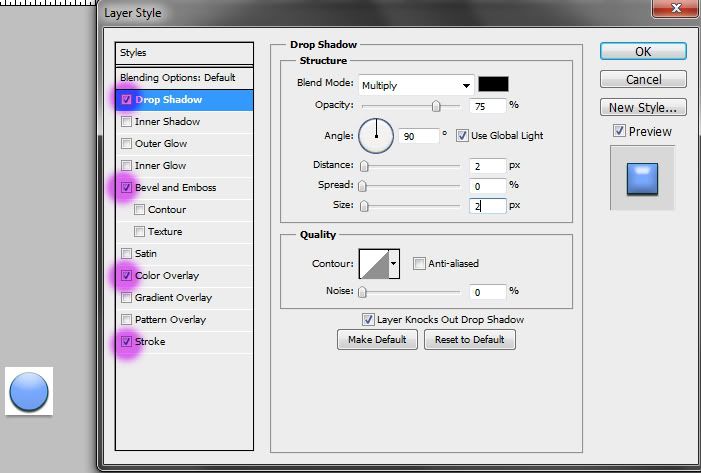Enable the Texture sub-option checkbox
This screenshot has width=701, height=473.
139,231
